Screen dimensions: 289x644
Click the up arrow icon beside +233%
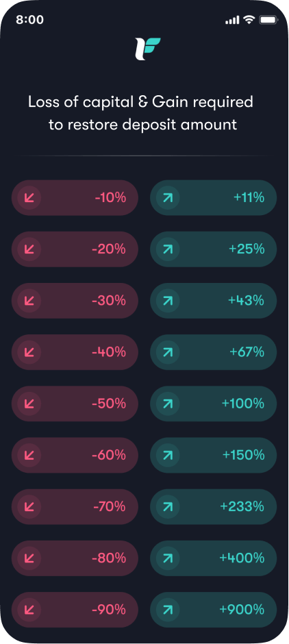click(168, 507)
